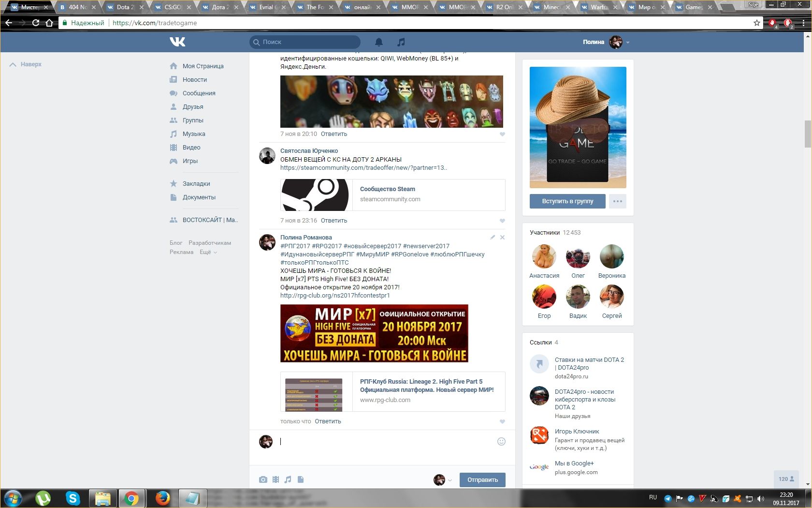The image size is (812, 508).
Task: Delete Полина Романова's comment
Action: [x=502, y=237]
